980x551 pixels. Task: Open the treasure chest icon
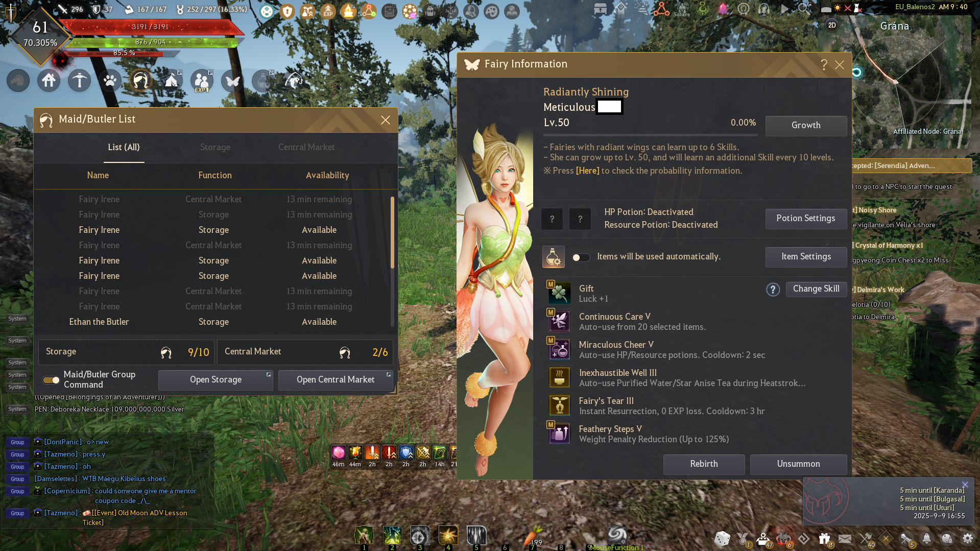601,9
